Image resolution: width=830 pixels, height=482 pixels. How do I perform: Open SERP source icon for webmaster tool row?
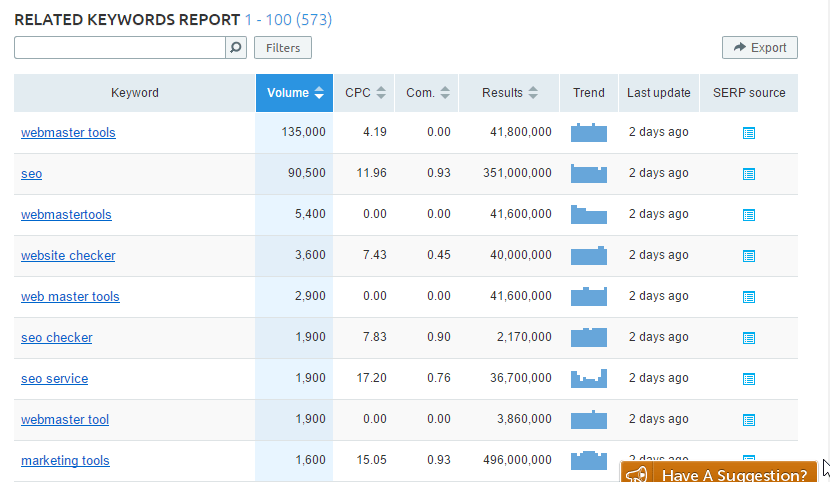pos(748,420)
